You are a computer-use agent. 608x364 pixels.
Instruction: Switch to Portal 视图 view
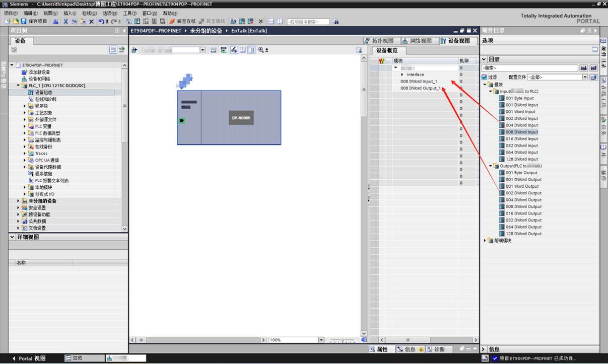pyautogui.click(x=29, y=358)
